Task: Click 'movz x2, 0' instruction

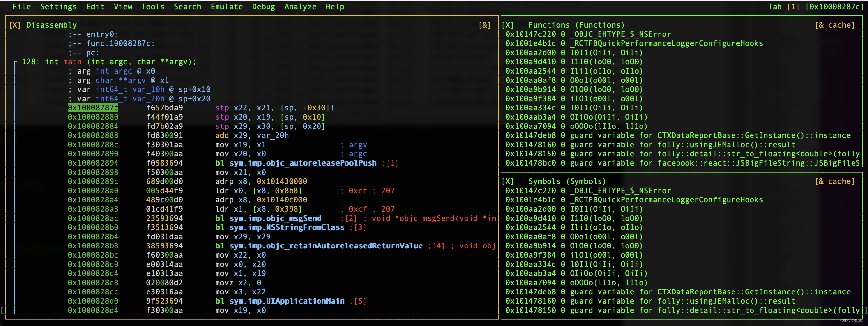Action: coord(238,283)
